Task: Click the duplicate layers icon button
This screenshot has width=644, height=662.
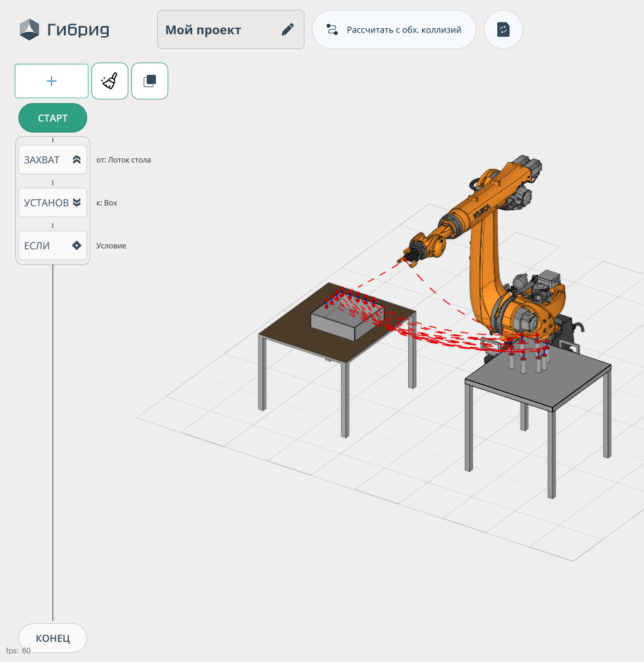Action: click(150, 81)
